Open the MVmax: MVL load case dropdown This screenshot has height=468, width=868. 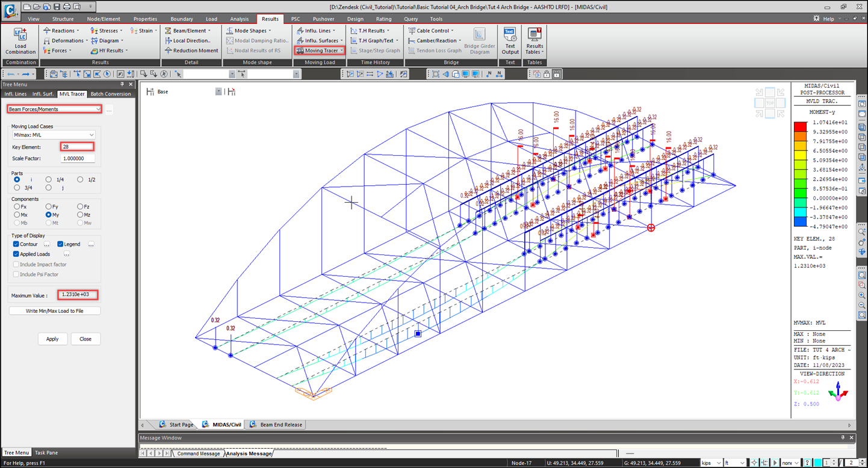tap(54, 135)
